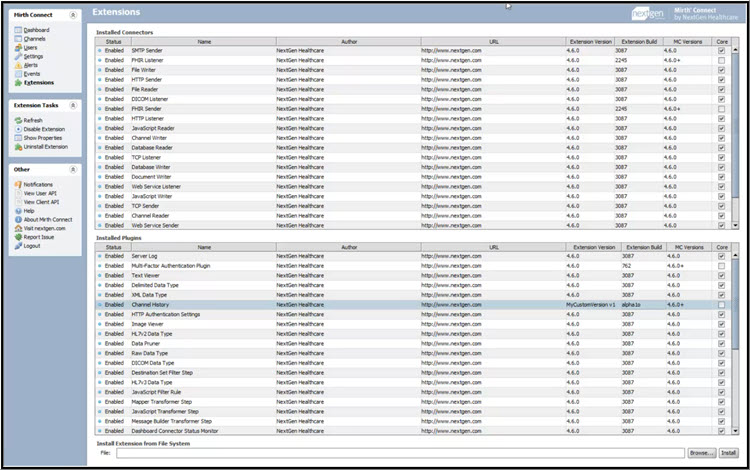This screenshot has height=470, width=750.
Task: Click the Install button
Action: [x=728, y=453]
